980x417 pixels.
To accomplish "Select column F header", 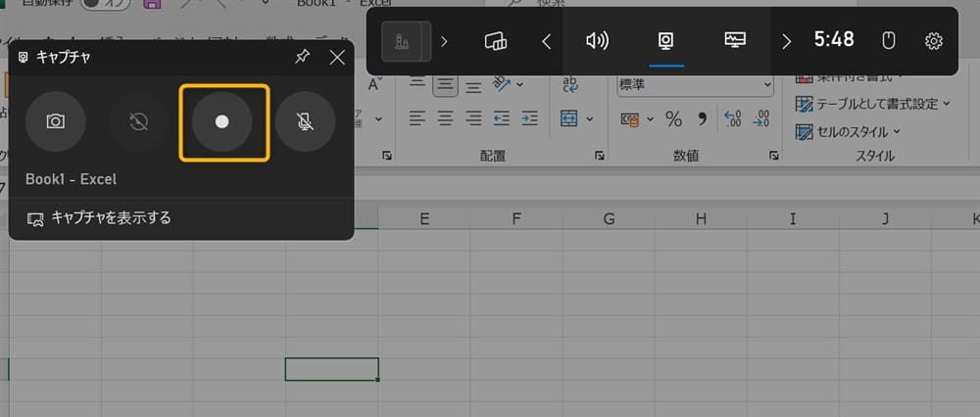I will [515, 218].
